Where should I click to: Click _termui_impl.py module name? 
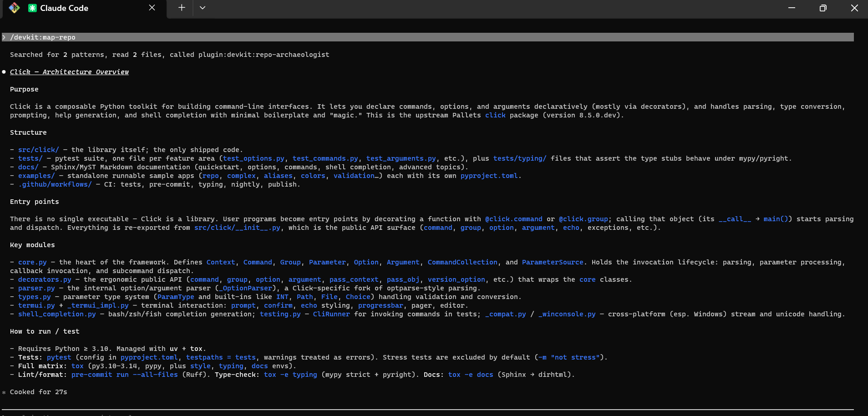98,305
